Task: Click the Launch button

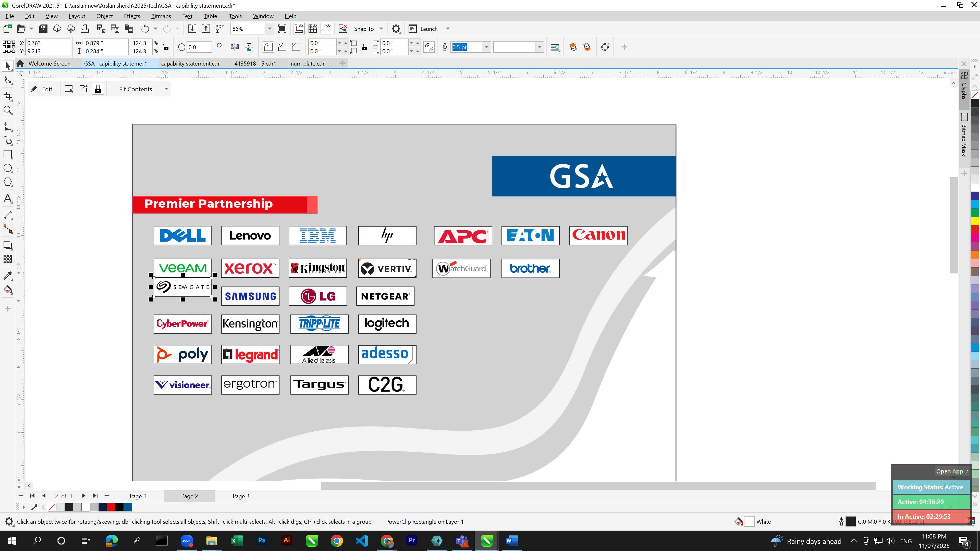Action: coord(423,29)
